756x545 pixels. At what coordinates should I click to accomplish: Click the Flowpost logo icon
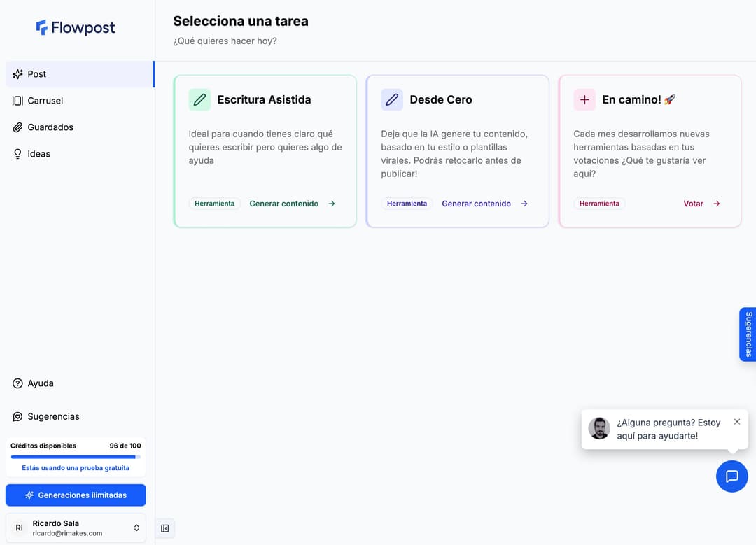[x=42, y=28]
